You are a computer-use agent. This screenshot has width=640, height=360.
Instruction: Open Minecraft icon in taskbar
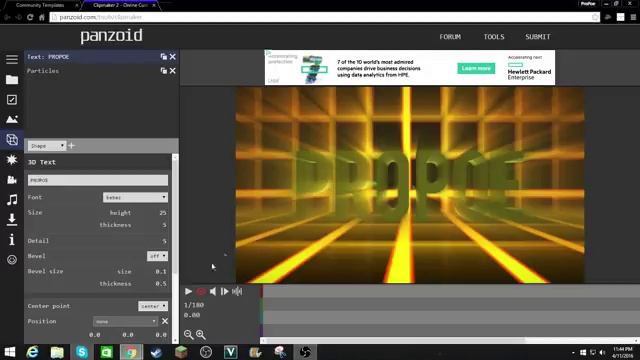[x=181, y=352]
